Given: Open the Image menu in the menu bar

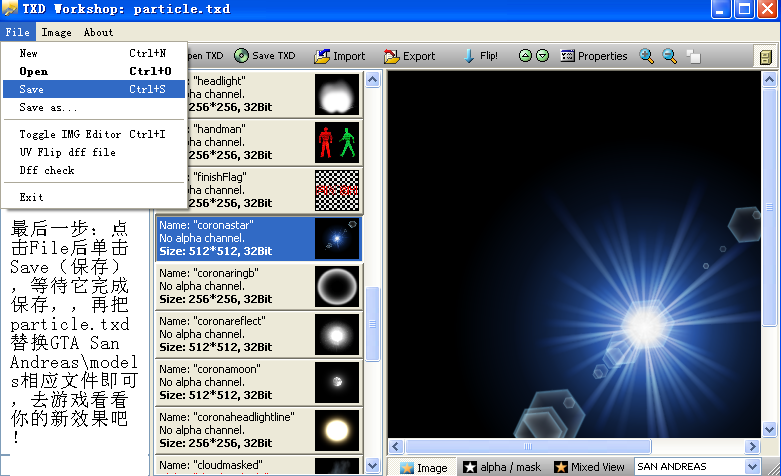Looking at the screenshot, I should (x=56, y=32).
